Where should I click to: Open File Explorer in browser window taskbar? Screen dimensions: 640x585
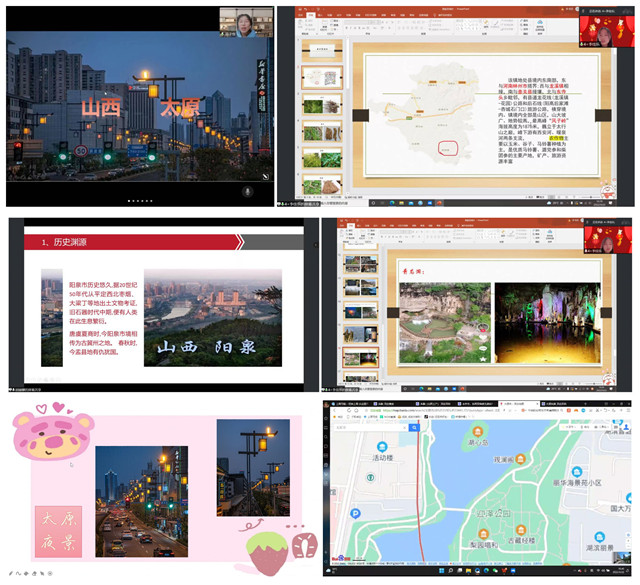point(468,571)
